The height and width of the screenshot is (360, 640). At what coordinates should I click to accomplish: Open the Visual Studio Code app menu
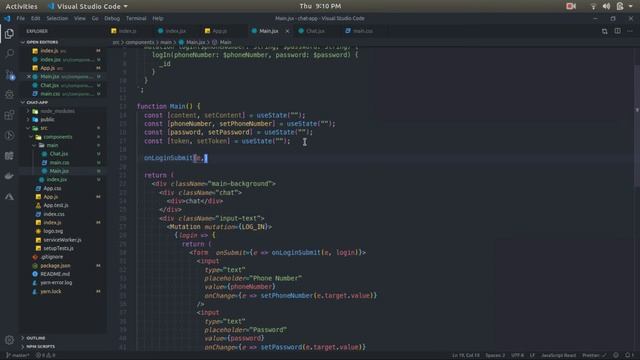pyautogui.click(x=88, y=6)
